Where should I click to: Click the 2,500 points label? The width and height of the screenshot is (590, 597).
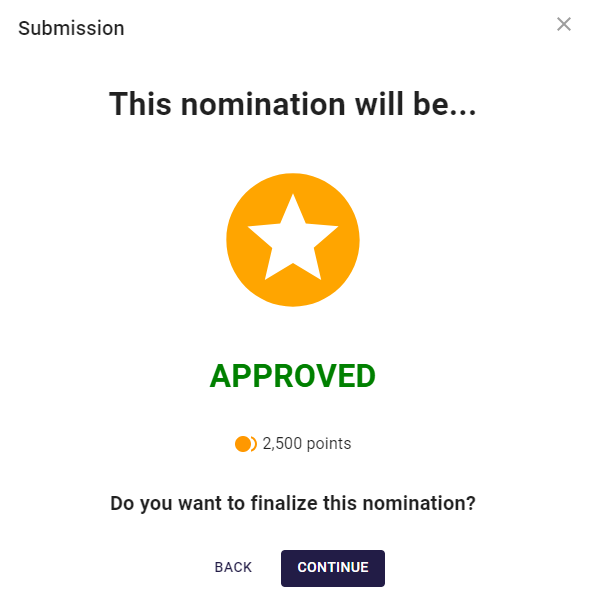[x=307, y=444]
